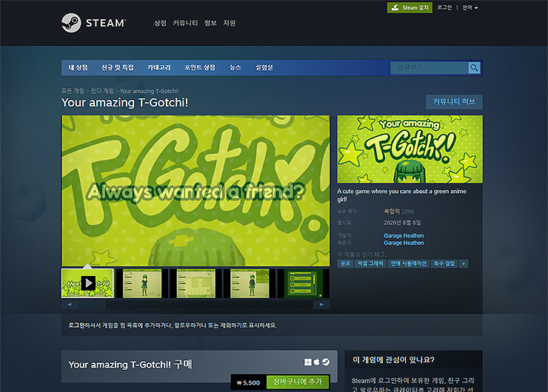Click the ₩ 5,500 price label
The width and height of the screenshot is (548, 392).
point(249,382)
